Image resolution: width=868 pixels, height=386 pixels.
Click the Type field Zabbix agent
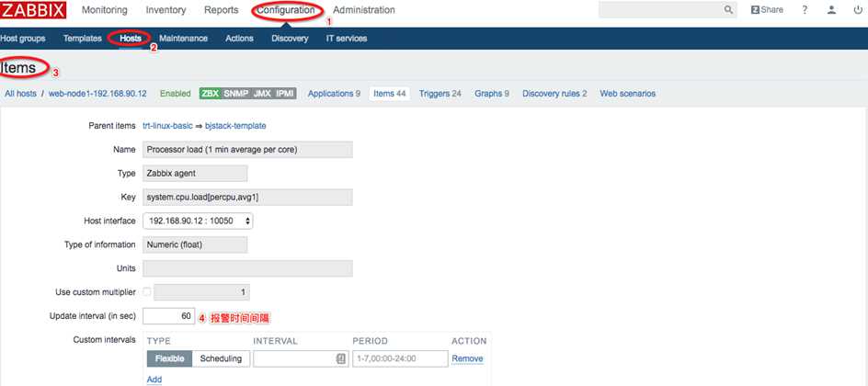click(195, 173)
